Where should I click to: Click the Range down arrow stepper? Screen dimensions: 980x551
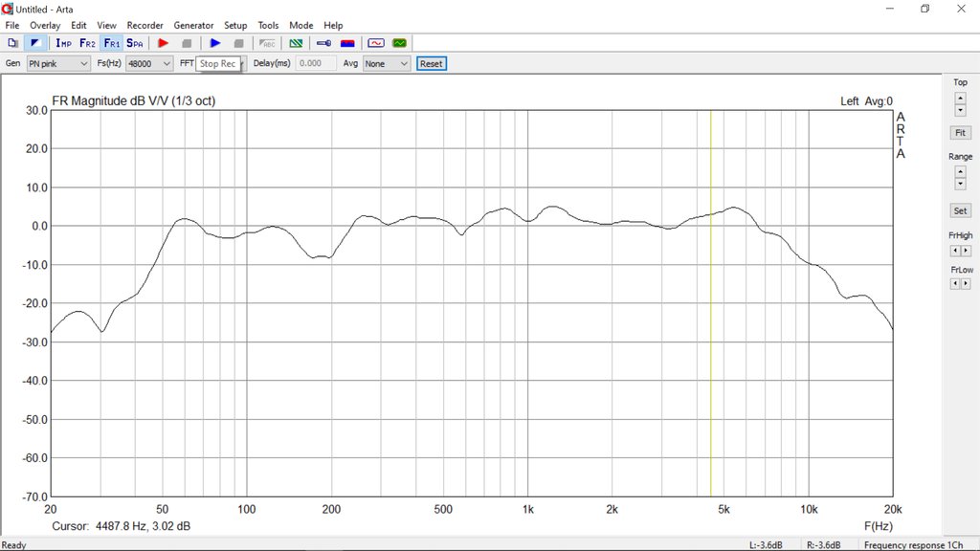click(960, 184)
